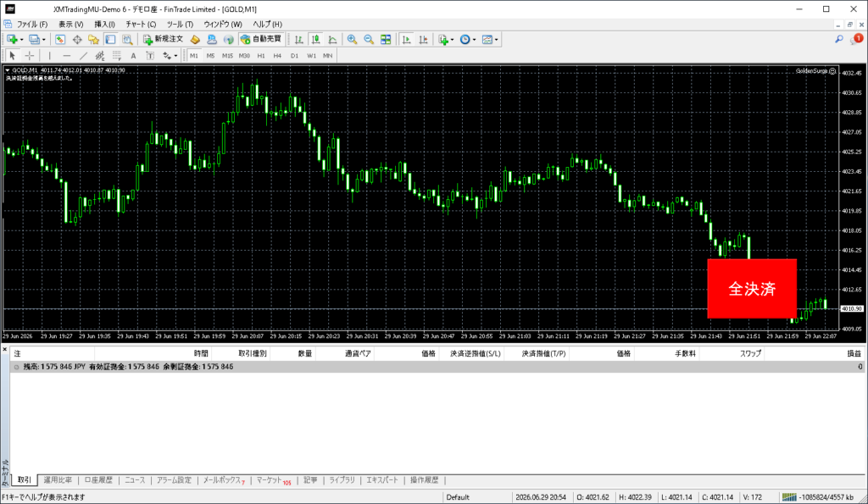
Task: Click the red 全決済 button
Action: tap(752, 288)
